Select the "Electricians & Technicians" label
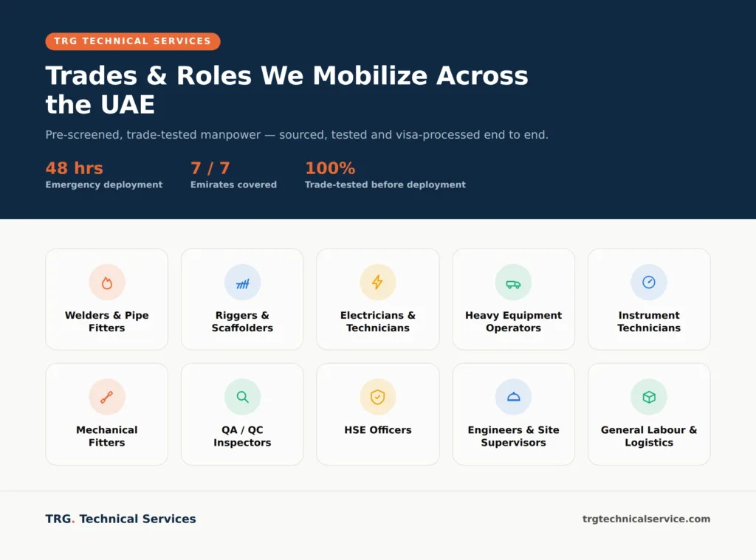Image resolution: width=756 pixels, height=560 pixels. tap(378, 322)
